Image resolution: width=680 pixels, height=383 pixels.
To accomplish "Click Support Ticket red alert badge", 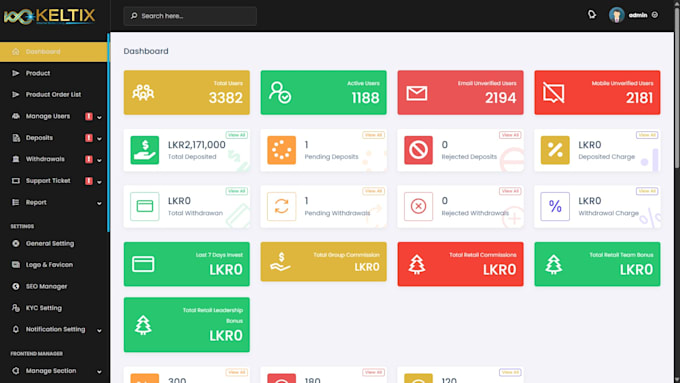I will 89,181.
